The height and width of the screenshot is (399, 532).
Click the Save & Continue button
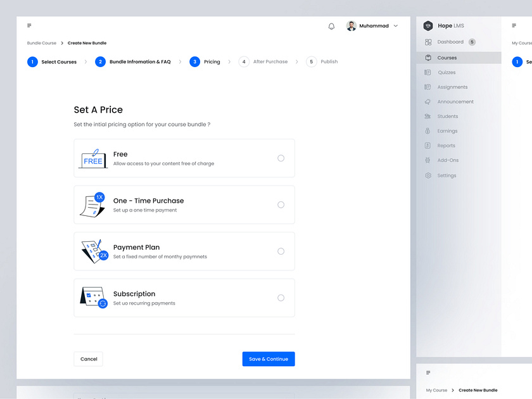269,358
